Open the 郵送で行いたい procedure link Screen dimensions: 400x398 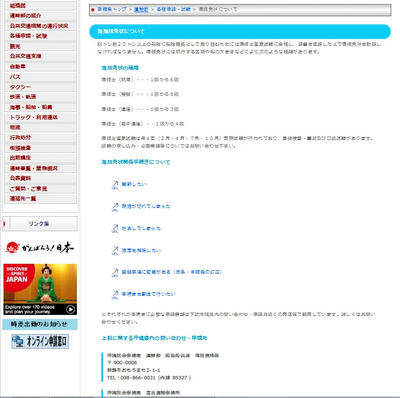[x=149, y=294]
